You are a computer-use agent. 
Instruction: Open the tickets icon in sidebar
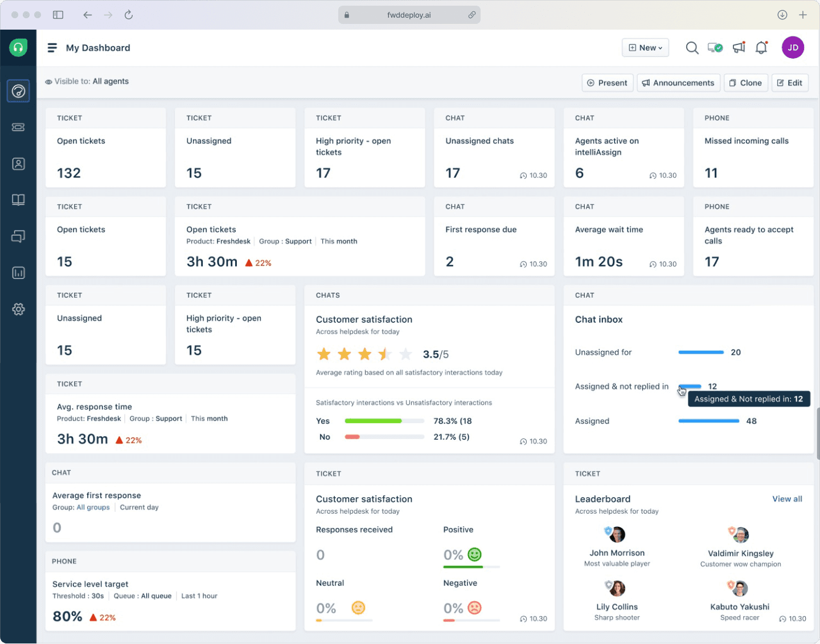tap(18, 127)
